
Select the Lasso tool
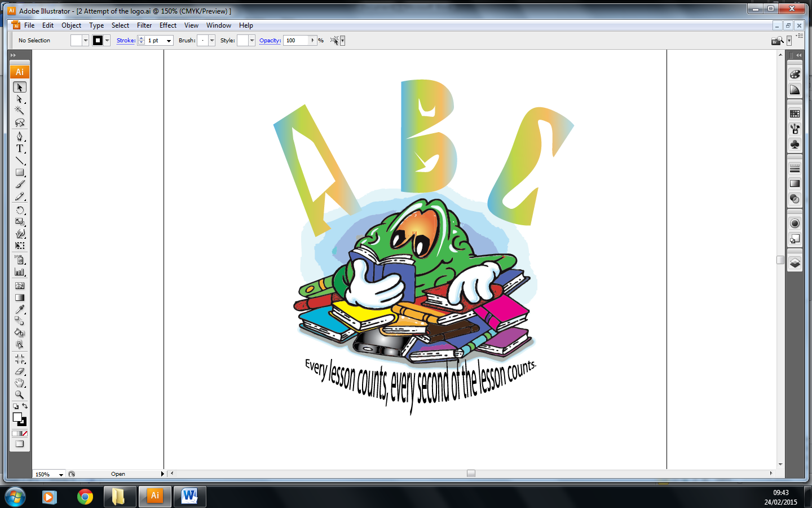point(20,122)
